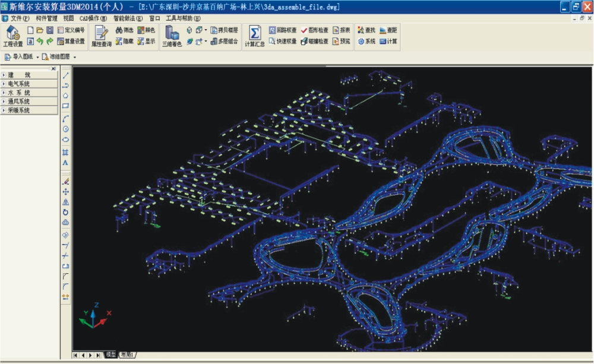Viewport: 594px width, 364px height.
Task: Open the 辨色 color identification tool
Action: click(x=146, y=30)
